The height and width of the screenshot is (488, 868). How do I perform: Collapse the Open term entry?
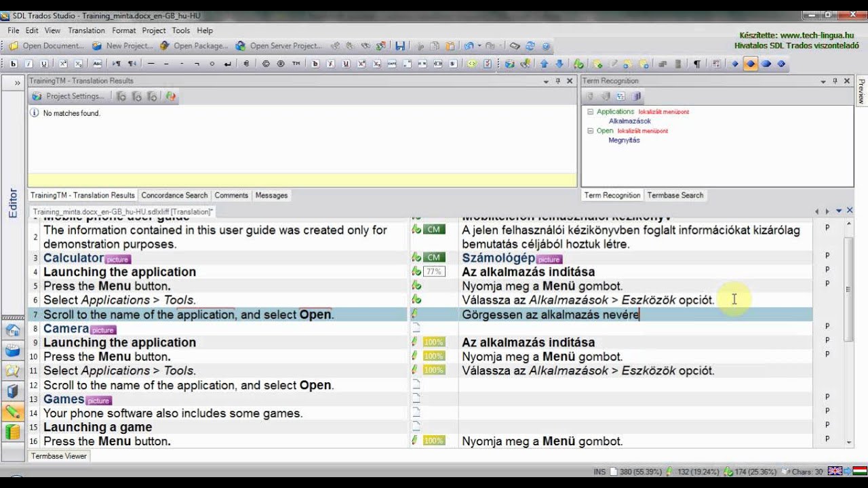pos(590,131)
